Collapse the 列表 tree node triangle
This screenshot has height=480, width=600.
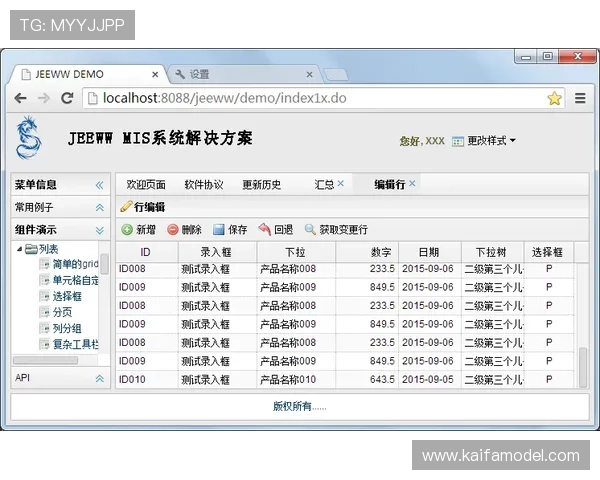tap(20, 250)
